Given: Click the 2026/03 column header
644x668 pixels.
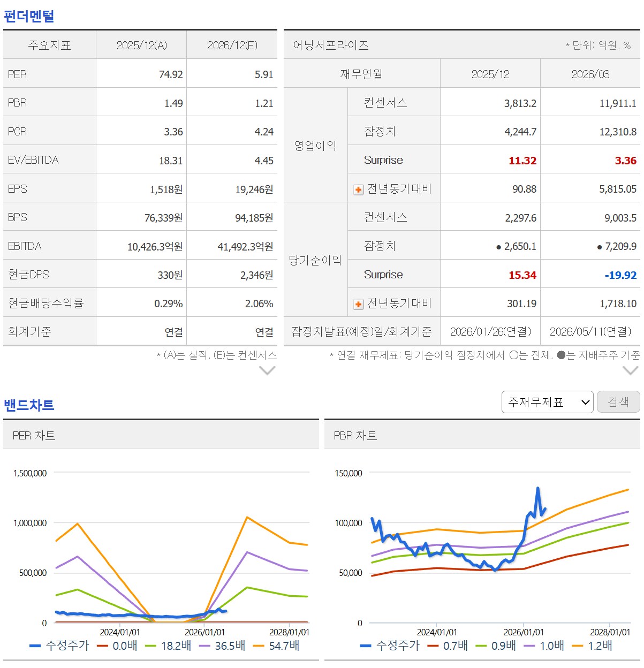Looking at the screenshot, I should pyautogui.click(x=590, y=74).
